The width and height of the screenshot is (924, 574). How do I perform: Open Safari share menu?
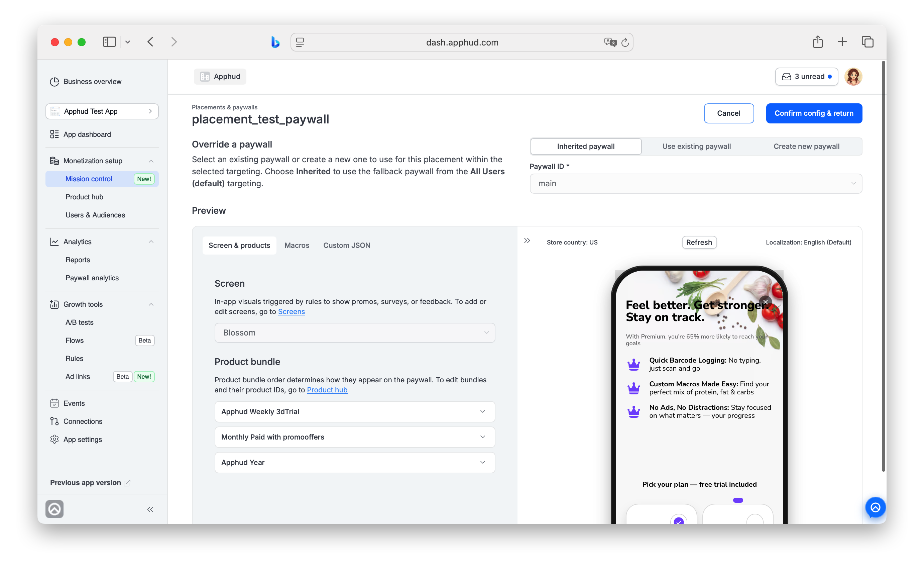[x=817, y=42]
